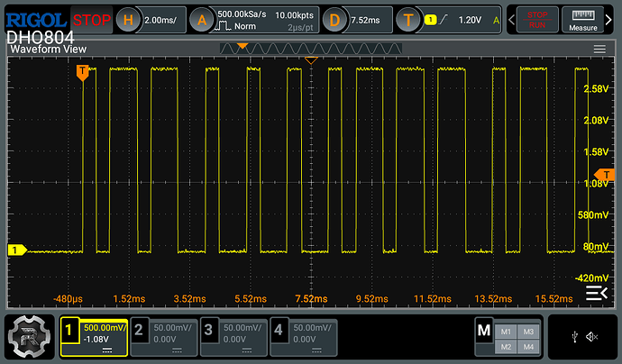Screen dimensions: 622x364
Task: Click the memory overview waveform bar
Action: [311, 49]
